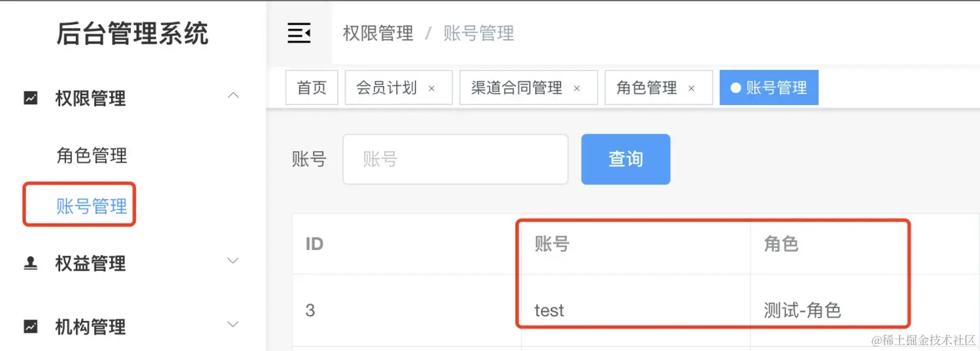The height and width of the screenshot is (351, 980).
Task: Select the active 账号管理 tab
Action: [769, 88]
